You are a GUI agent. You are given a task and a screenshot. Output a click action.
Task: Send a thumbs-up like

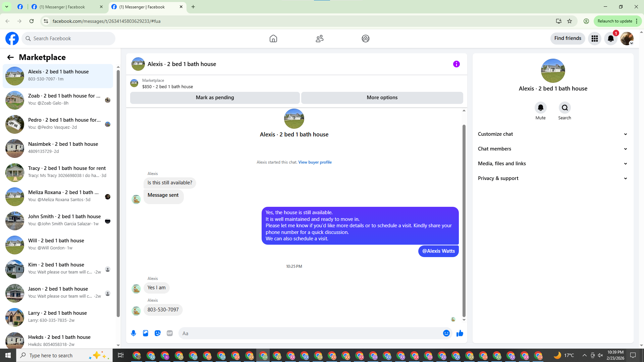(460, 333)
